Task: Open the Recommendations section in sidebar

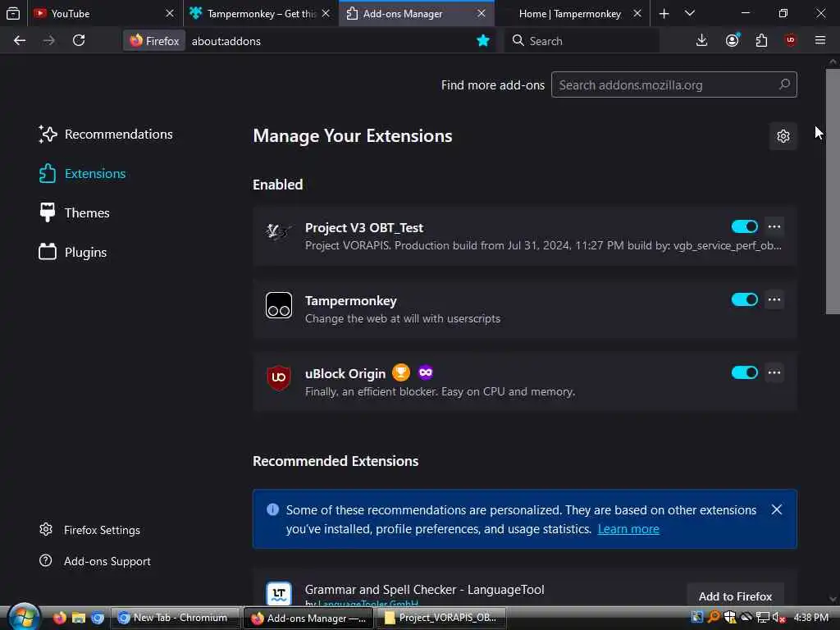Action: 106,134
